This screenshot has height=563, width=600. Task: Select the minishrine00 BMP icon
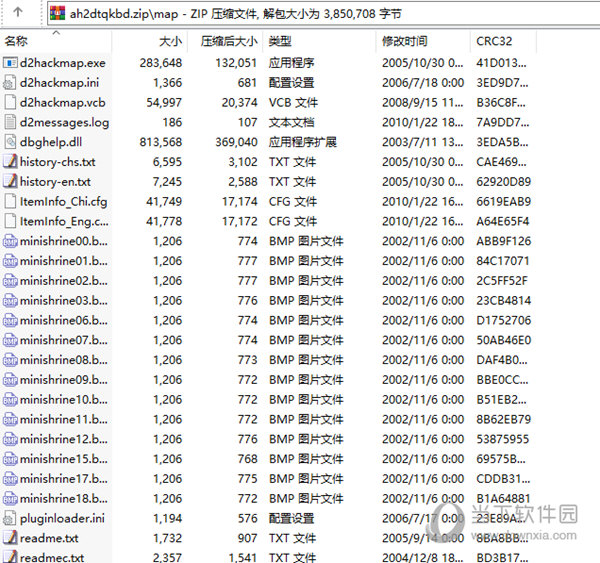click(10, 241)
